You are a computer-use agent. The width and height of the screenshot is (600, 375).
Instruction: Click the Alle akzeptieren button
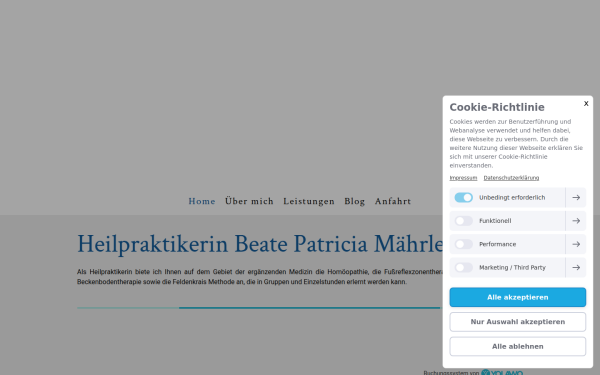[x=517, y=297]
